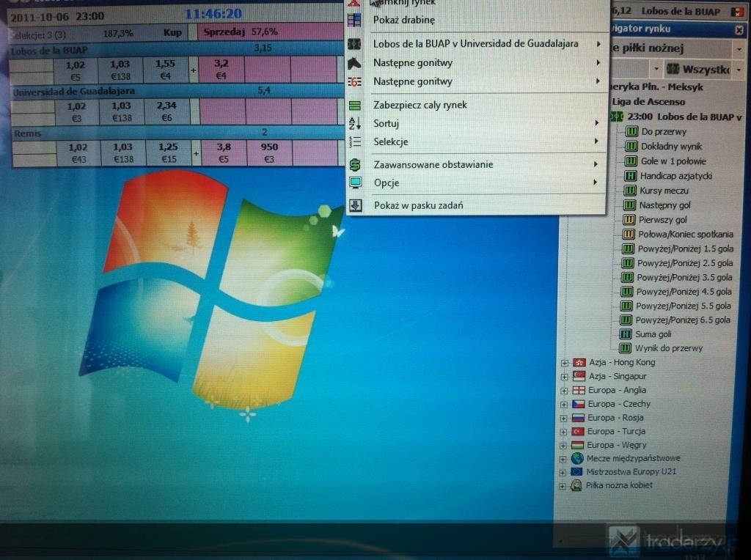Image resolution: width=751 pixels, height=560 pixels.
Task: Click the Czech flag icon
Action: click(579, 404)
